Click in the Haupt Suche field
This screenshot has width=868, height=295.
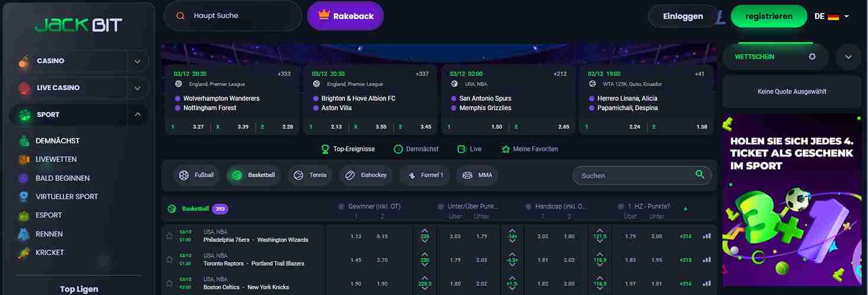[x=233, y=16]
